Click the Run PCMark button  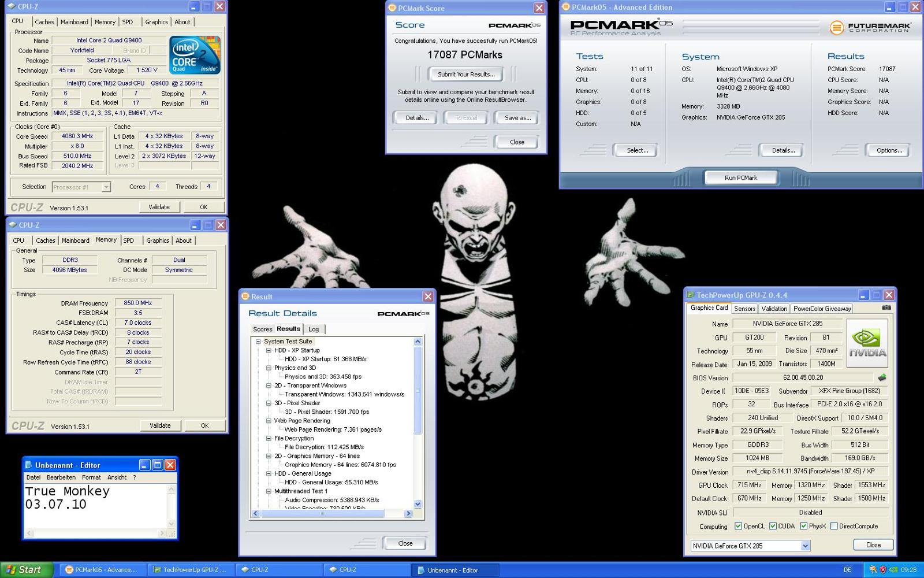(741, 177)
